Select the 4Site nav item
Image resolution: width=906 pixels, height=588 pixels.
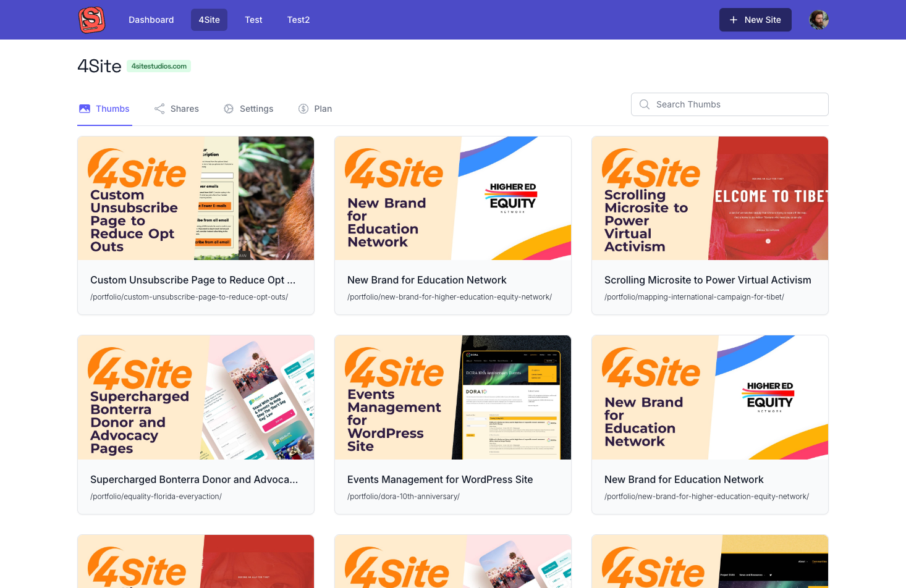210,20
